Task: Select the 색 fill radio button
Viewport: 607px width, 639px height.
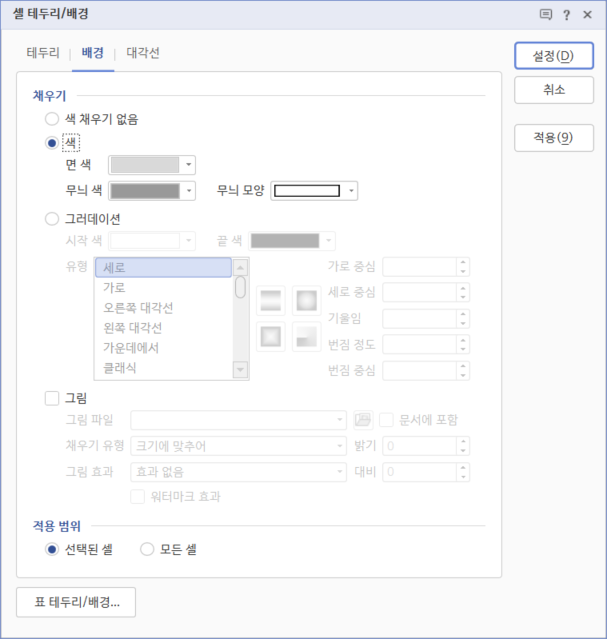Action: [52, 143]
